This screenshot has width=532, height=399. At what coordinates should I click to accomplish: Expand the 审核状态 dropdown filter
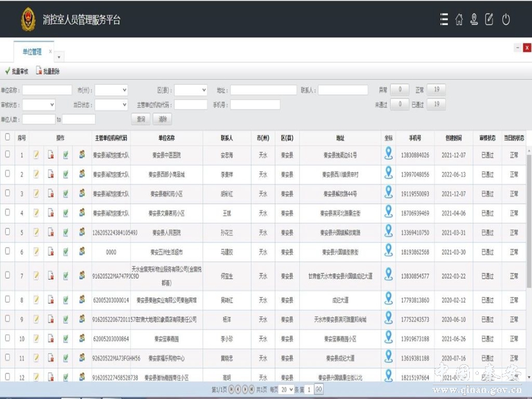click(39, 105)
